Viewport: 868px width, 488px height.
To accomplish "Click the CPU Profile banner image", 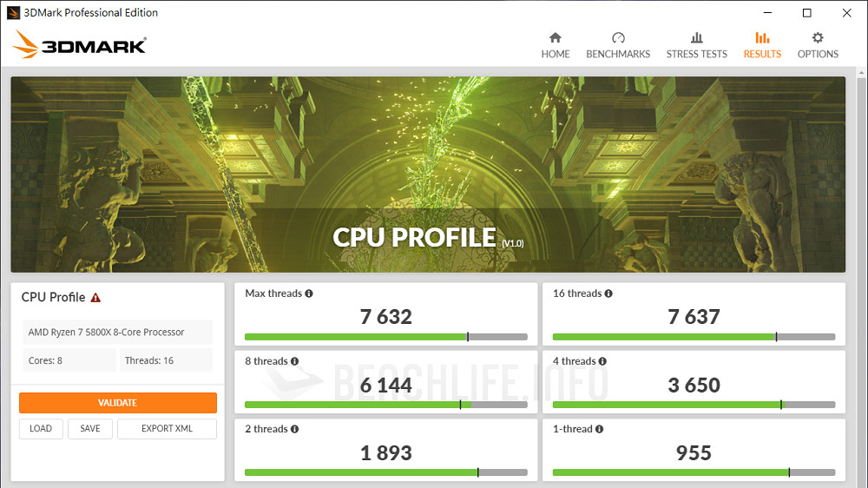I will coord(428,174).
